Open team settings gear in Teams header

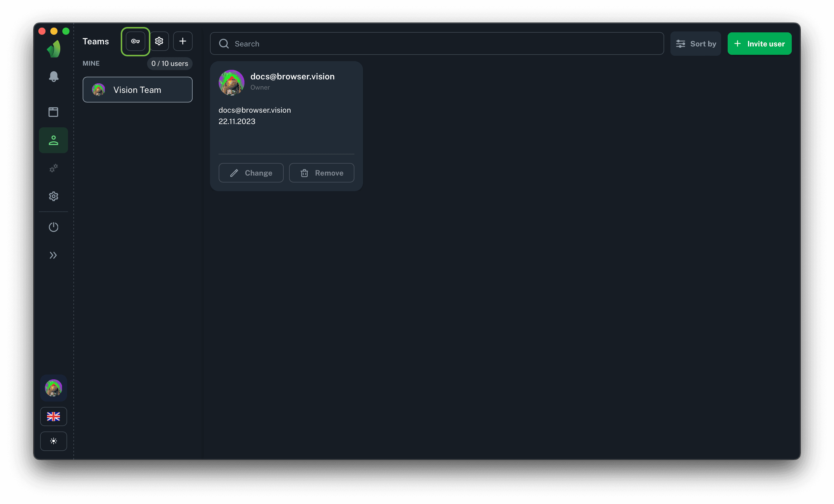pyautogui.click(x=159, y=41)
